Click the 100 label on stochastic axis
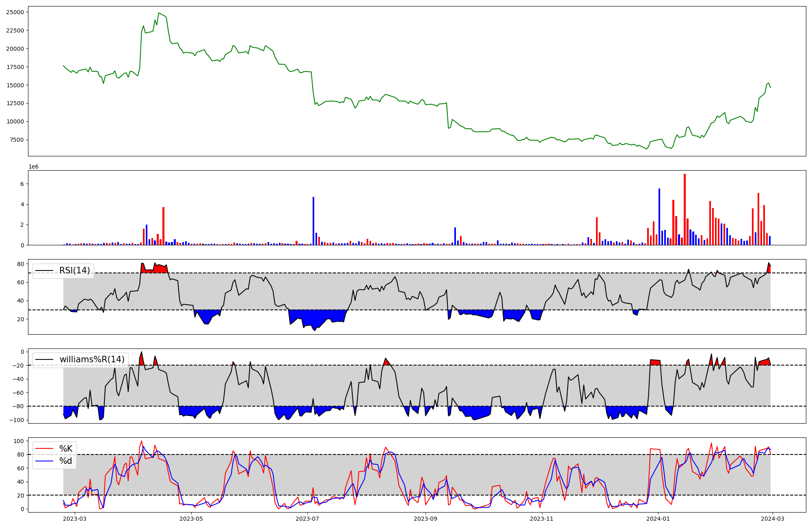 19,441
